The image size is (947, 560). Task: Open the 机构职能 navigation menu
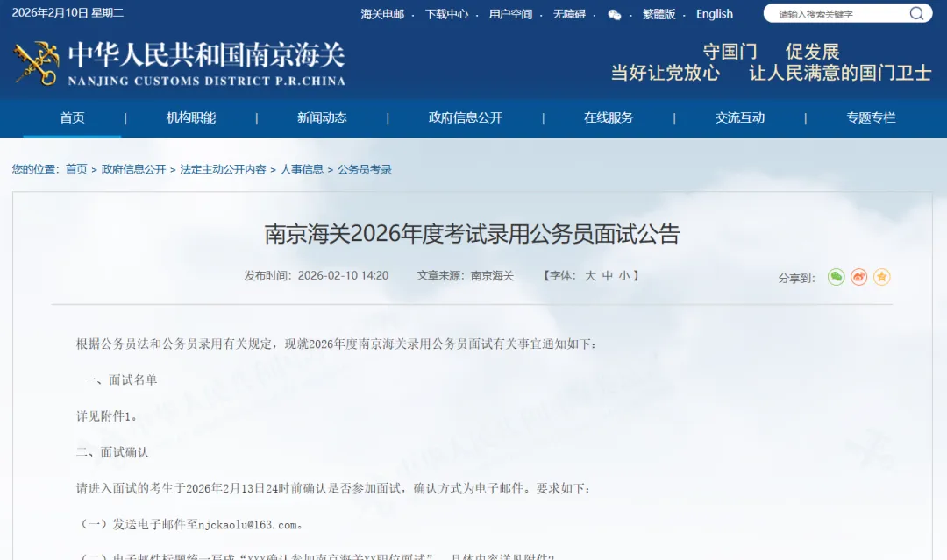(191, 117)
